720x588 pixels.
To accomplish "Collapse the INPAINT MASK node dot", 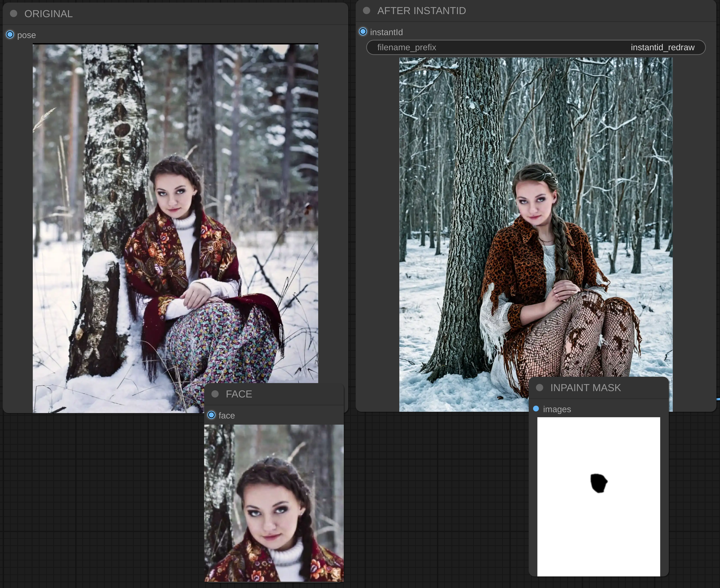I will [x=540, y=387].
